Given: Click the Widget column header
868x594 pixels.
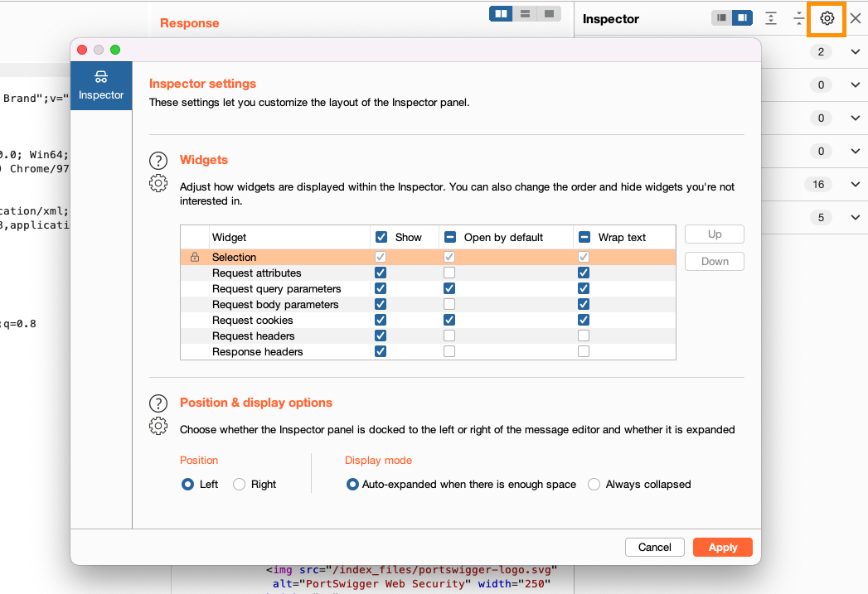Looking at the screenshot, I should (x=229, y=237).
